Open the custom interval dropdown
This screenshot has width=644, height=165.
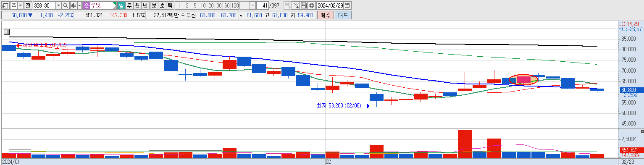pos(252,5)
